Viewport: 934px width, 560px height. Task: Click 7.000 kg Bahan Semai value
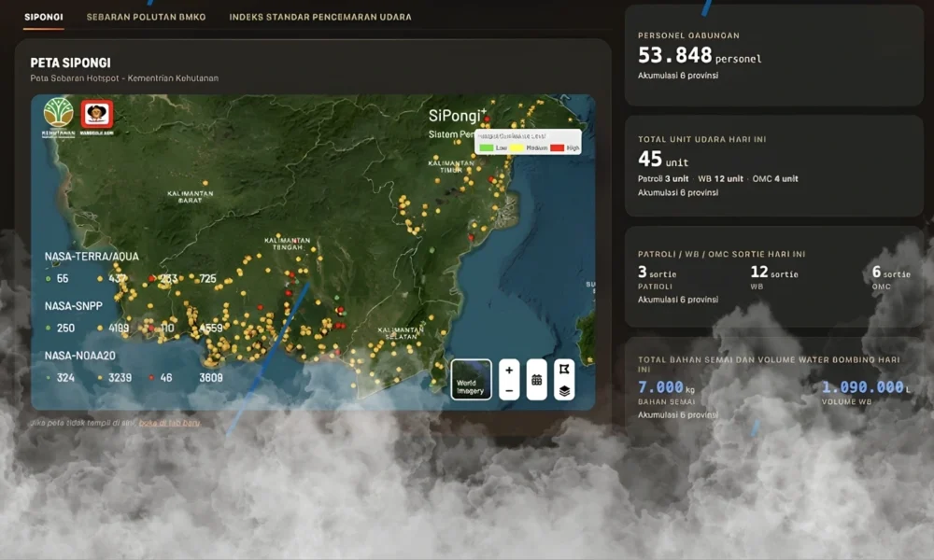click(666, 387)
